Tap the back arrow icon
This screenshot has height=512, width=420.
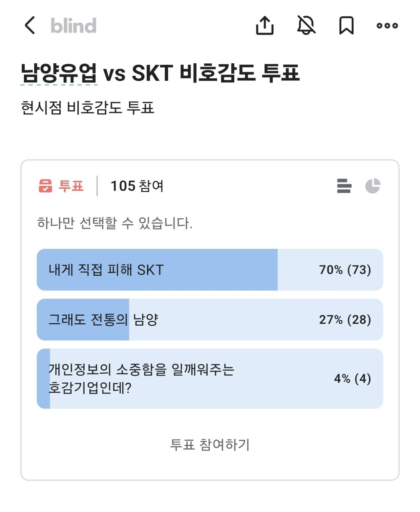pyautogui.click(x=30, y=26)
